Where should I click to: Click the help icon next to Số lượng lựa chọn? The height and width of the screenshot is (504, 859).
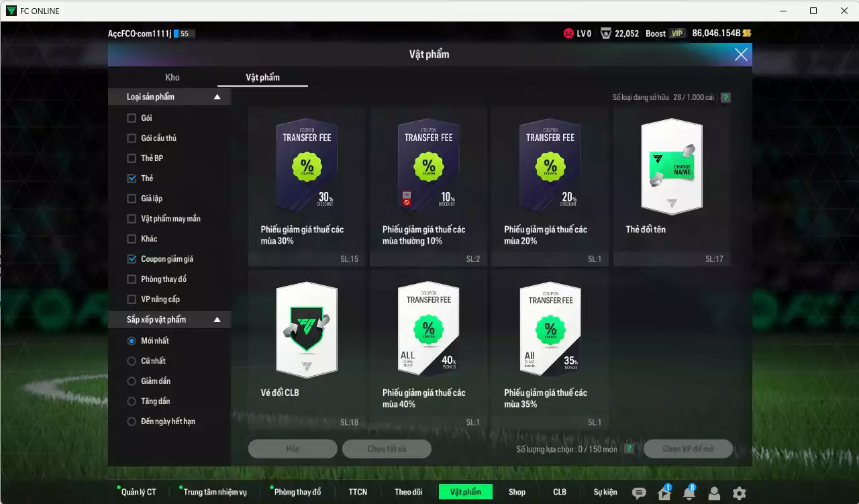tap(629, 449)
